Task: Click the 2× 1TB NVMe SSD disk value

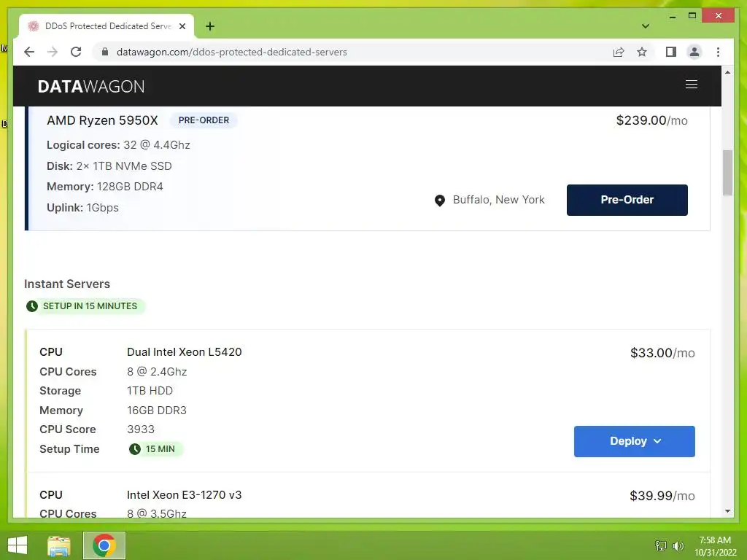Action: point(124,166)
